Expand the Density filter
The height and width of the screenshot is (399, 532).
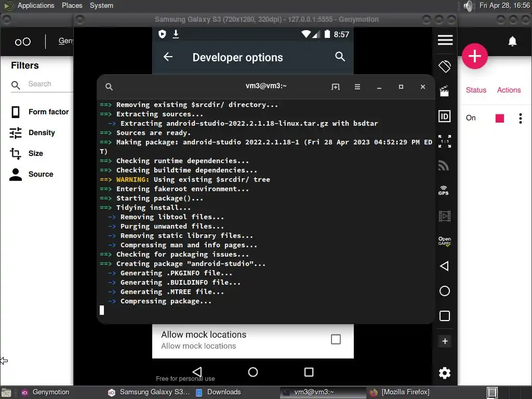coord(32,132)
